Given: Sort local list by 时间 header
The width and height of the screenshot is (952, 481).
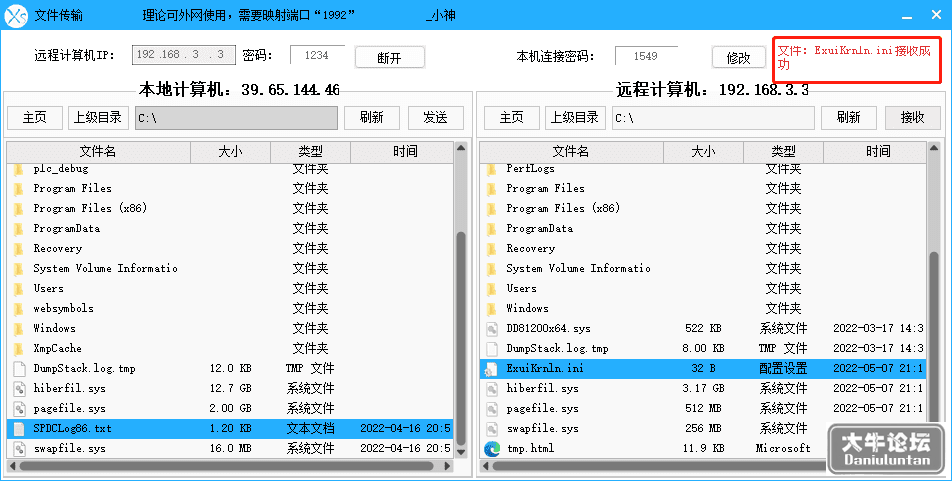Looking at the screenshot, I should tap(403, 152).
